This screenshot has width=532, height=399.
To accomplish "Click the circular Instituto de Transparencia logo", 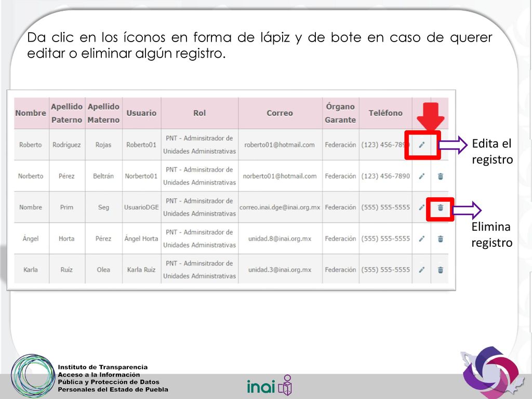I will 33,376.
